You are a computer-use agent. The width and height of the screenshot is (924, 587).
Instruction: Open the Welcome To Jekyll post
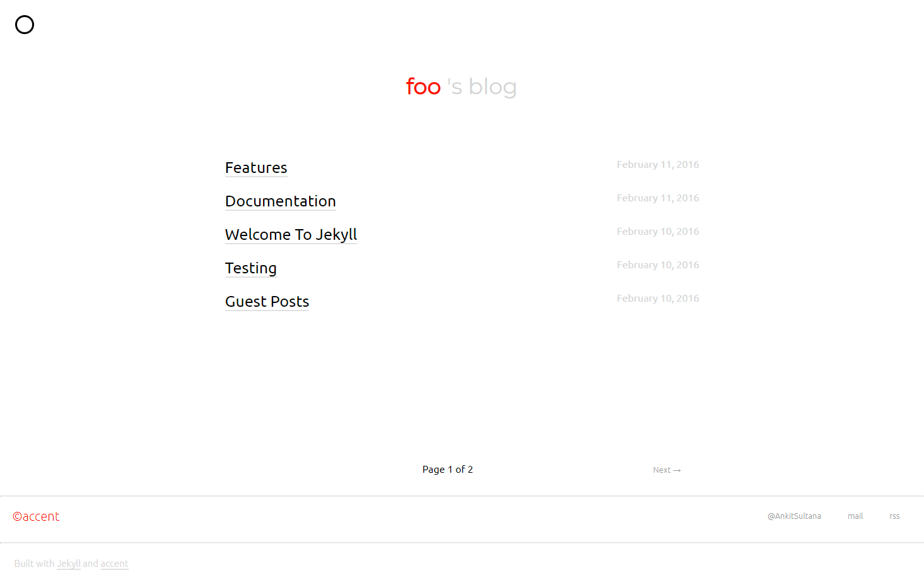(x=291, y=235)
